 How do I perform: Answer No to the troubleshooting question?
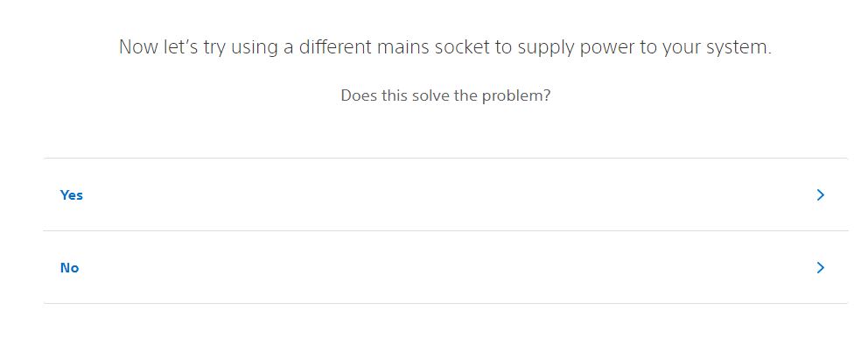click(x=445, y=267)
